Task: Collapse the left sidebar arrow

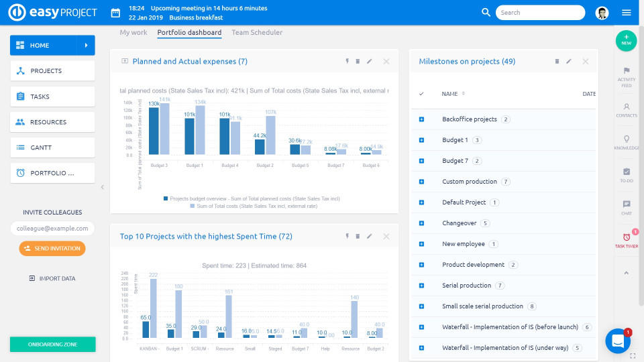Action: (x=102, y=187)
